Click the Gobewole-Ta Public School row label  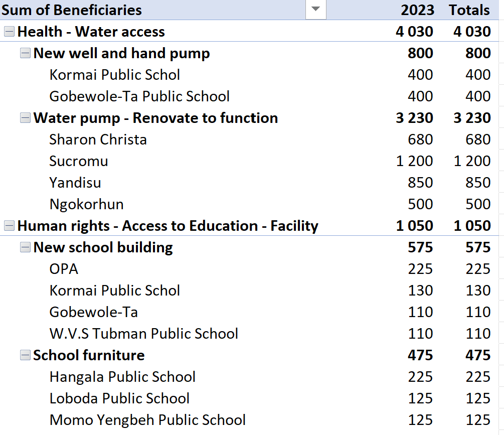tap(139, 96)
